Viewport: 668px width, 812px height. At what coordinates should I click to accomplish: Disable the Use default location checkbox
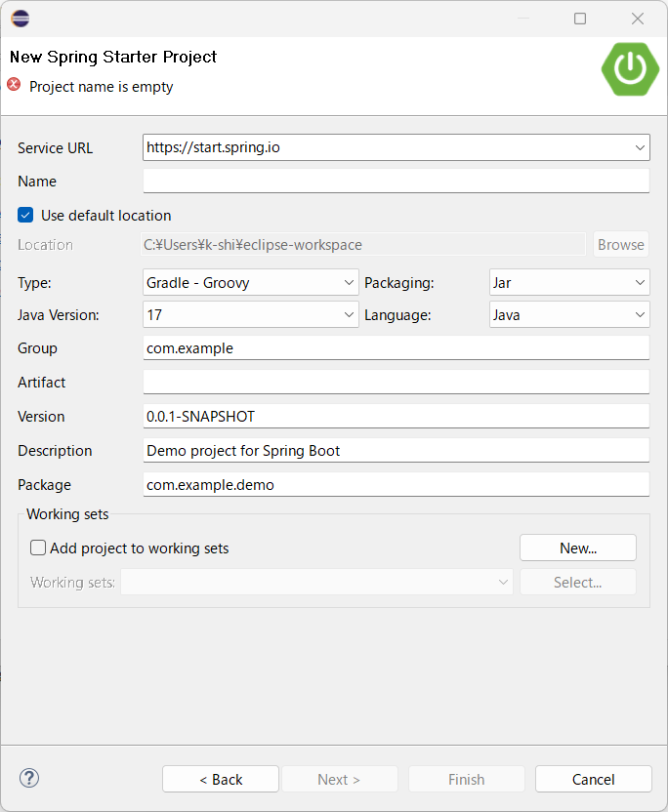click(24, 215)
